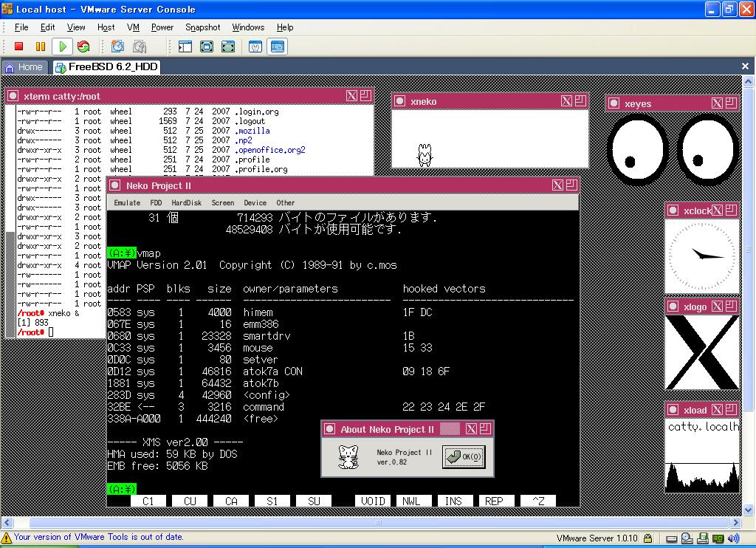Open the Emulate menu in Neko Project II
This screenshot has width=756, height=548.
[x=127, y=202]
